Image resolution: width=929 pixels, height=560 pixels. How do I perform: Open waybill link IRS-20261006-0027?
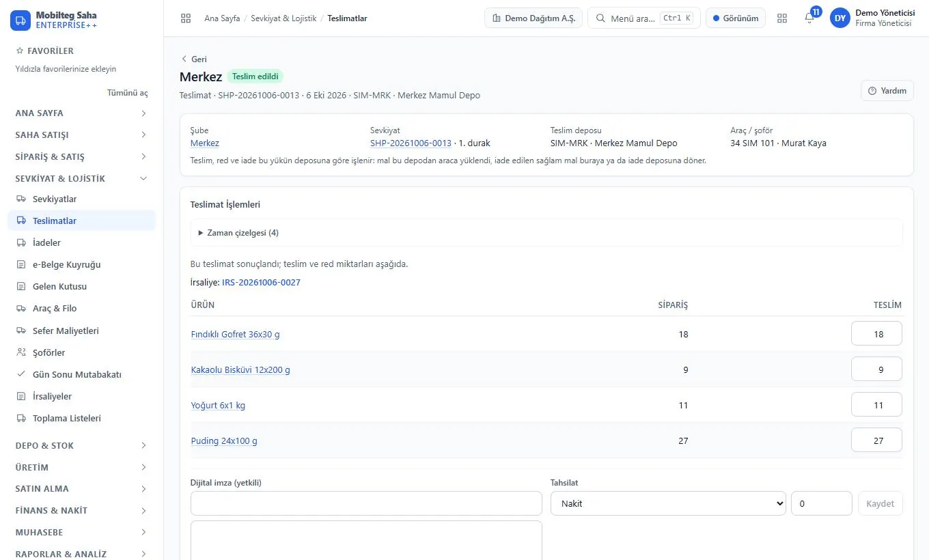pos(261,283)
